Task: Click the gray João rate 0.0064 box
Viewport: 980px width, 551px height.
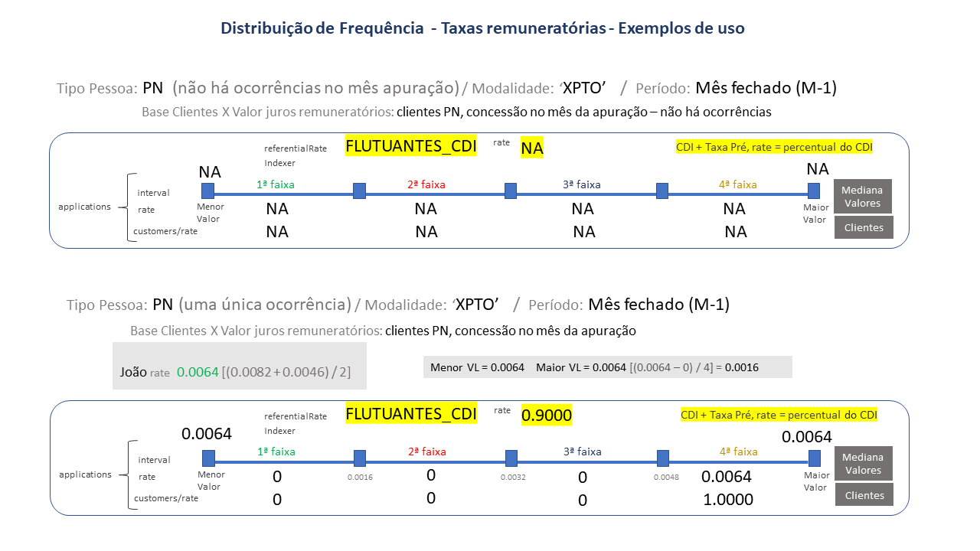Action: [x=240, y=366]
